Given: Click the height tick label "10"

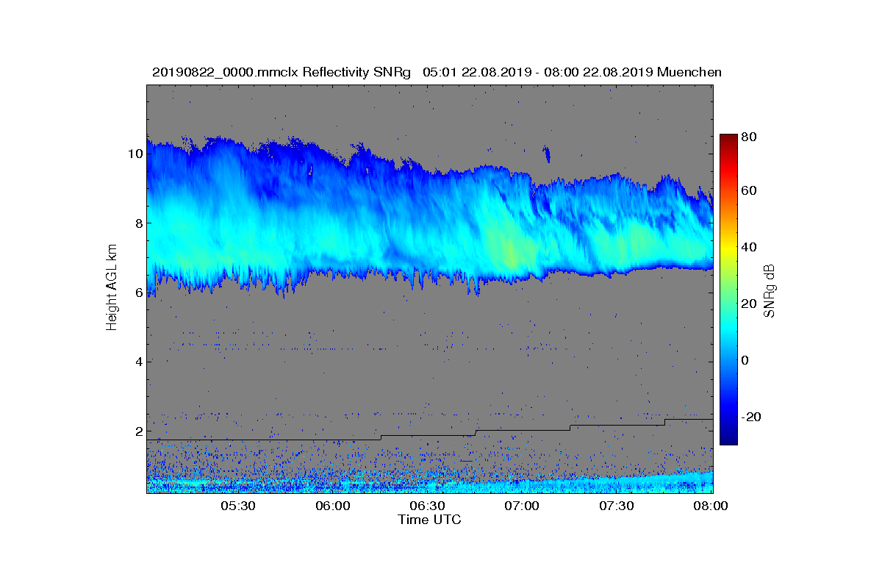Looking at the screenshot, I should point(135,154).
